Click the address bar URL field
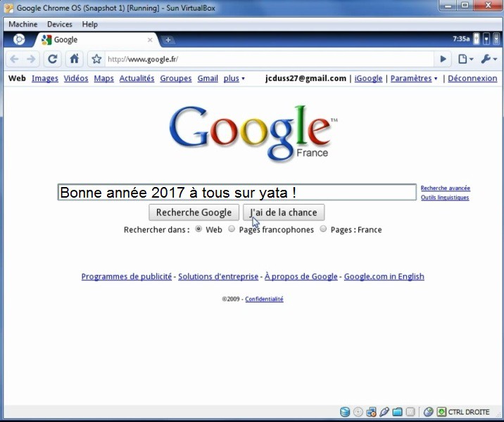The image size is (504, 422). pos(270,59)
